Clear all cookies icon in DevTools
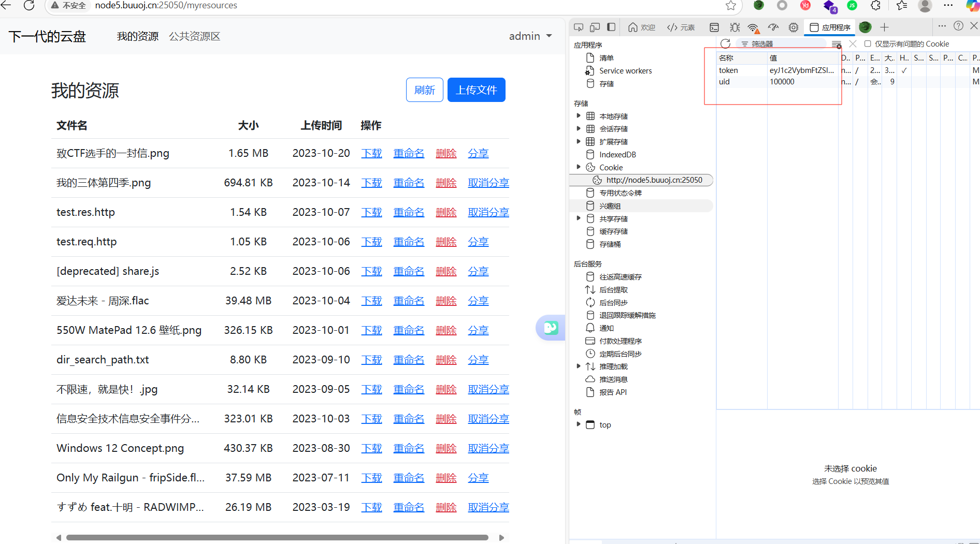This screenshot has width=980, height=544. coord(837,44)
